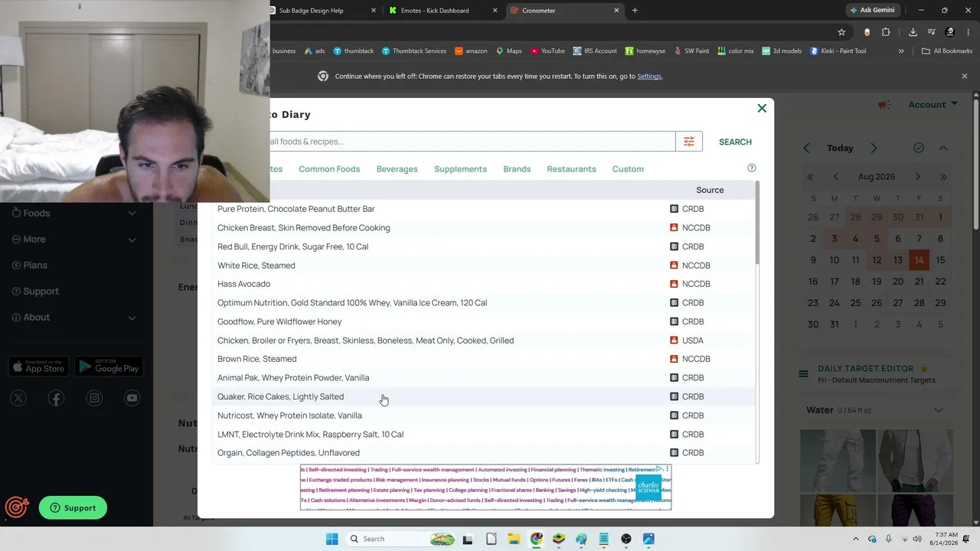Open the hamburger menu beside Daily Target Editor

point(803,373)
